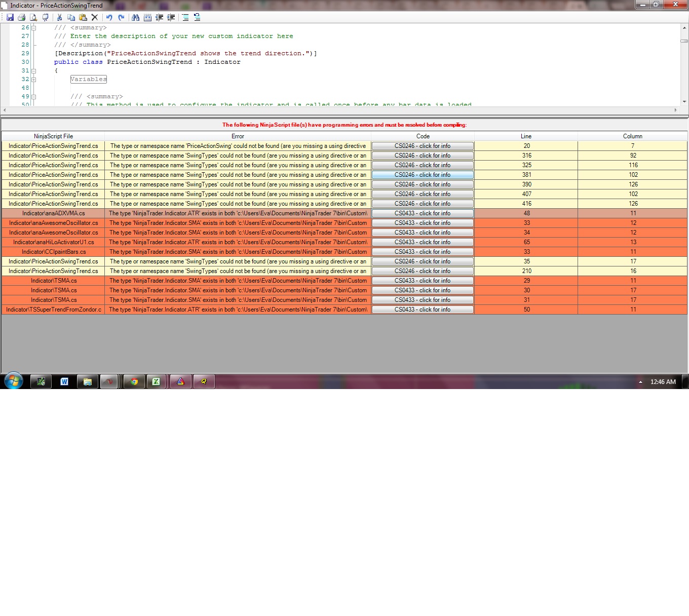Click the horizontal scrollbar left arrow in editor
This screenshot has width=689, height=616.
[x=5, y=110]
